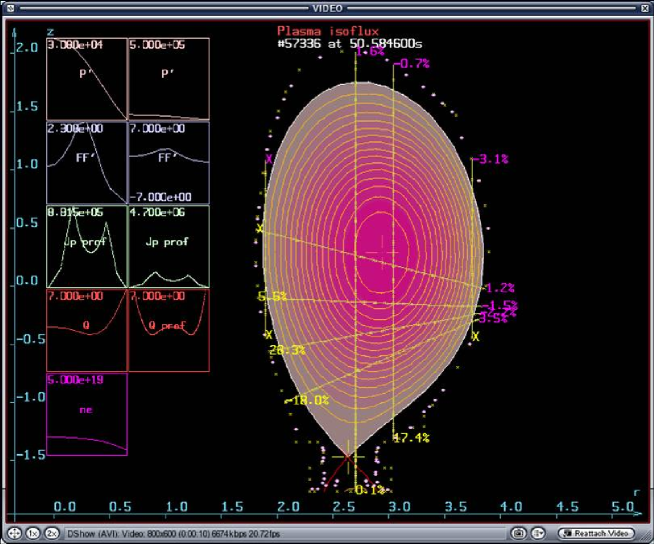Screen dimensions: 654x545
Task: Click the right Jp prof plot
Action: click(x=168, y=247)
